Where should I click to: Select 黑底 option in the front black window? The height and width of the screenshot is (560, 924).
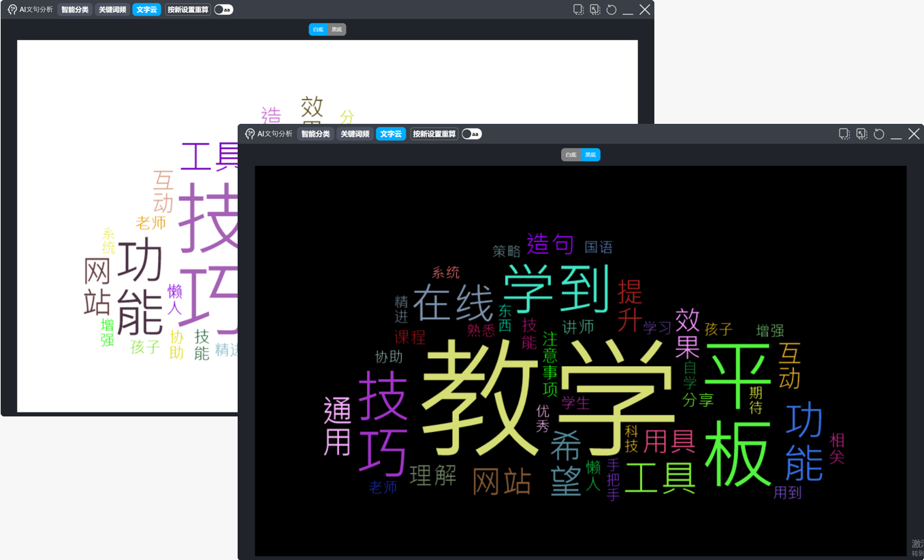590,155
